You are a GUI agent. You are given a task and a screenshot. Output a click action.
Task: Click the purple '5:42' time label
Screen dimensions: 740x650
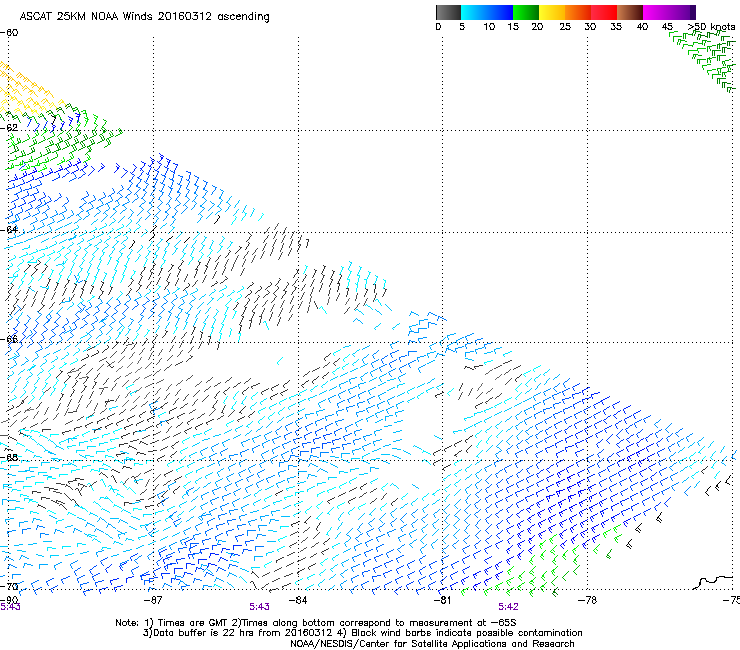point(508,607)
